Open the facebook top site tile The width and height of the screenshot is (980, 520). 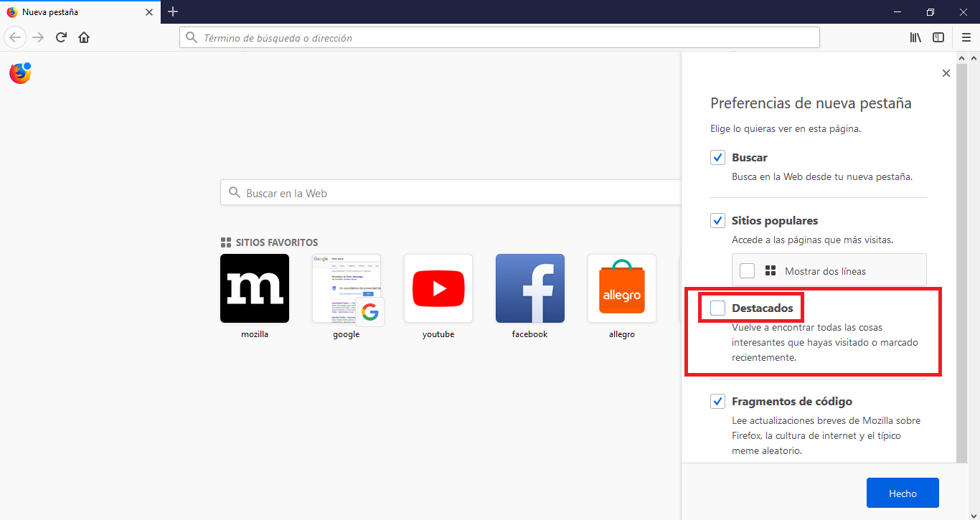pyautogui.click(x=530, y=288)
